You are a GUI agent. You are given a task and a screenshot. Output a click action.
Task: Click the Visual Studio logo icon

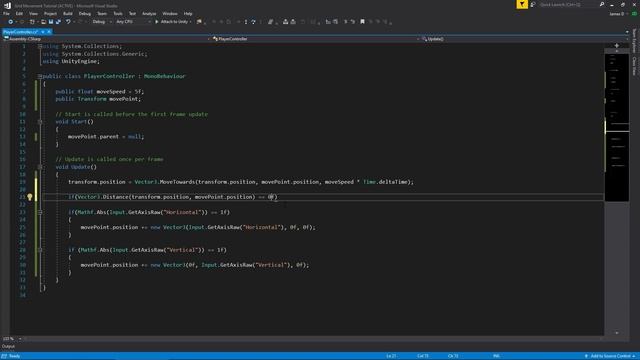tap(7, 5)
